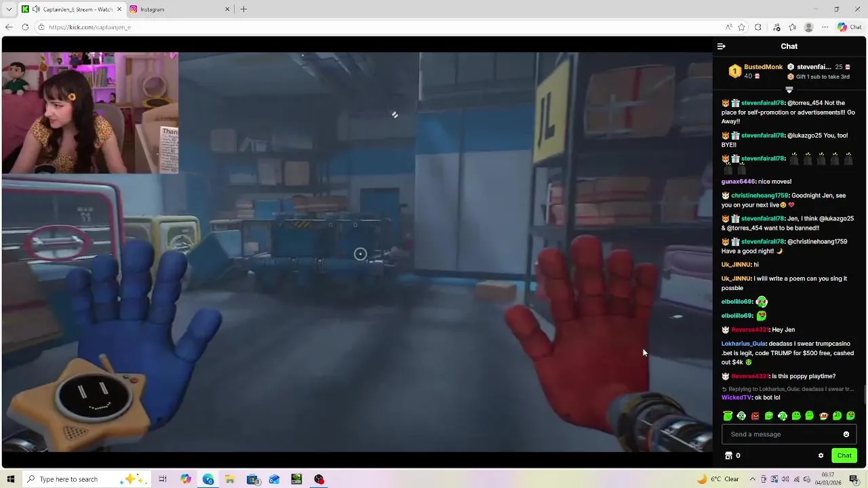The width and height of the screenshot is (868, 488).
Task: Click the green Chat send button
Action: click(844, 455)
